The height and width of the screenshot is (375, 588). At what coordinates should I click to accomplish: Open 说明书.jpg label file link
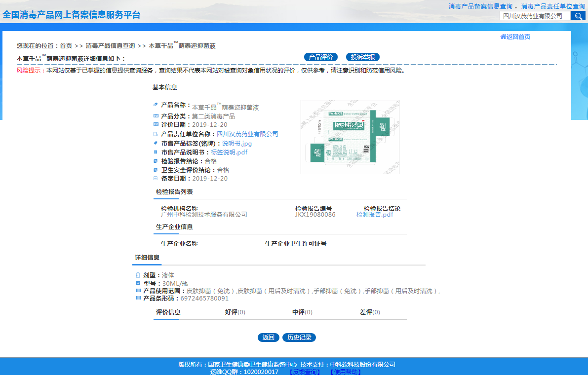[x=236, y=144]
